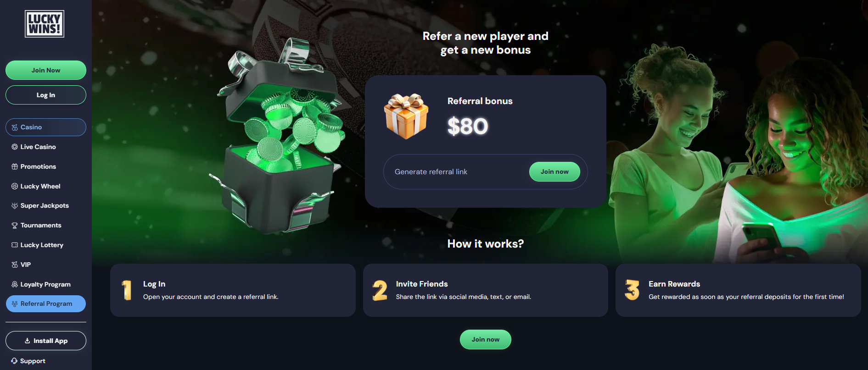Screen dimensions: 868x370
Task: Click the Tournaments trophy icon
Action: point(15,226)
